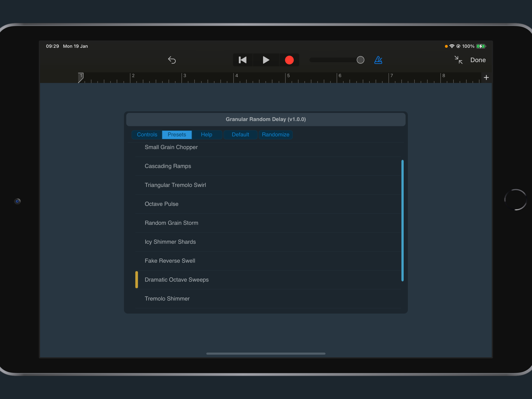
Task: Tap the Wi-Fi status icon
Action: point(452,46)
